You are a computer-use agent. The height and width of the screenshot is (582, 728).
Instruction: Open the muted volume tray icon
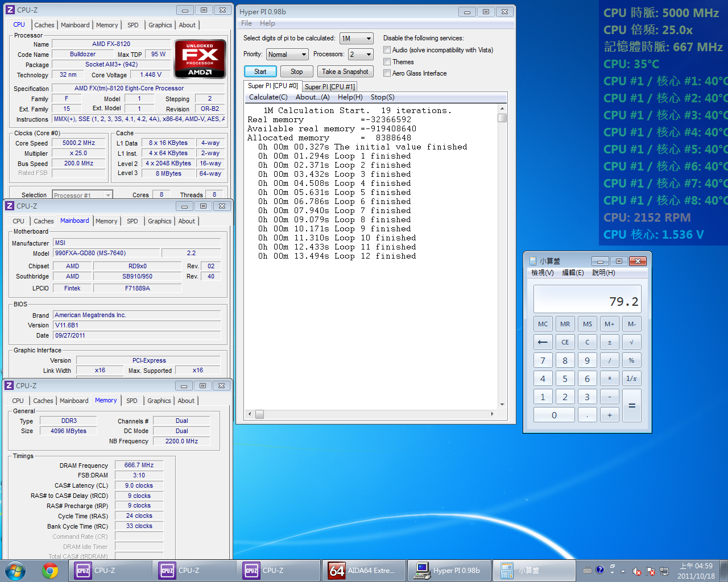click(x=637, y=571)
